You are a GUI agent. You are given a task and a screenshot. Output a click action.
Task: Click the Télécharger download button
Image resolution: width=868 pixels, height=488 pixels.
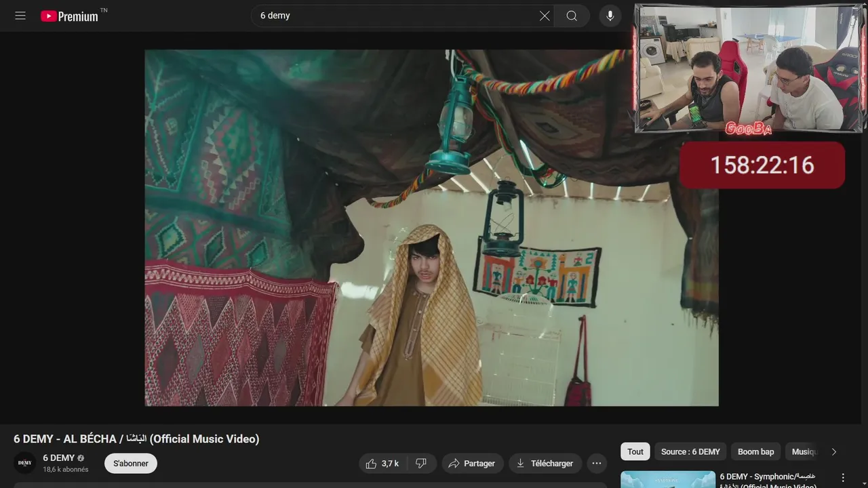pyautogui.click(x=545, y=464)
